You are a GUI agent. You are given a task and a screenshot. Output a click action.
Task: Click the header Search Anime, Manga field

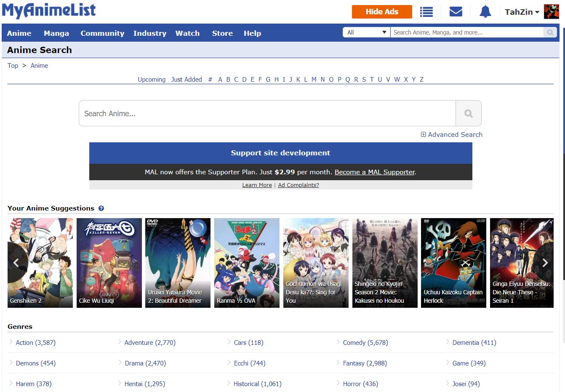point(466,32)
